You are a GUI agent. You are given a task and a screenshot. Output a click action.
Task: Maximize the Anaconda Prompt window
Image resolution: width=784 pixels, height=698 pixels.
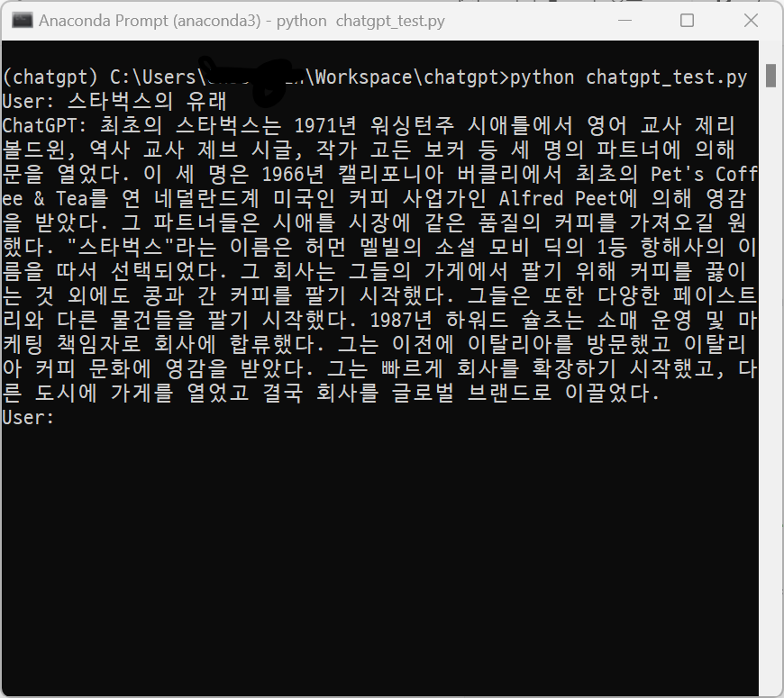pyautogui.click(x=687, y=21)
